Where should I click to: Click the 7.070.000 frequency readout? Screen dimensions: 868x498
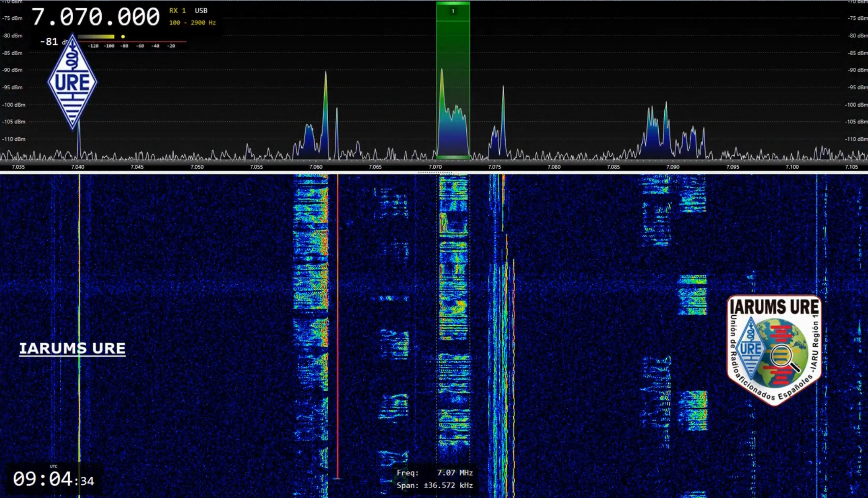pos(95,17)
